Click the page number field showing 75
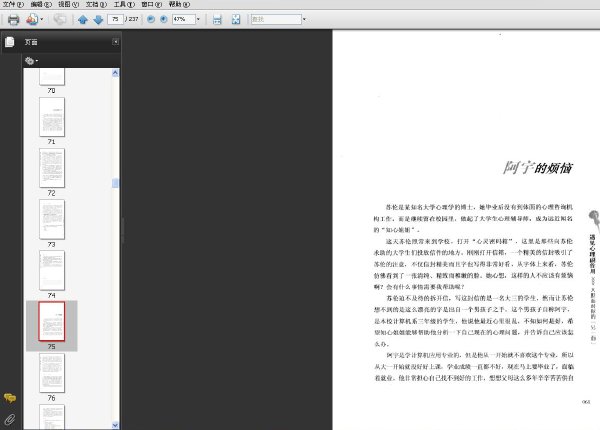 [115, 19]
